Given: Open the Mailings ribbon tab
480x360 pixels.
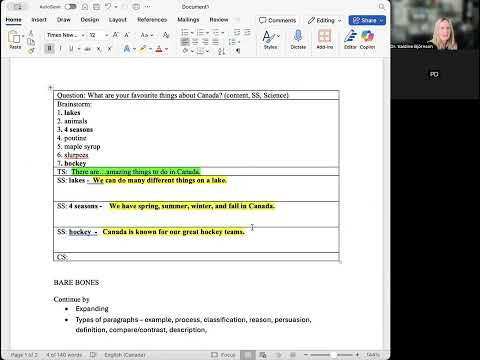Looking at the screenshot, I should point(188,20).
